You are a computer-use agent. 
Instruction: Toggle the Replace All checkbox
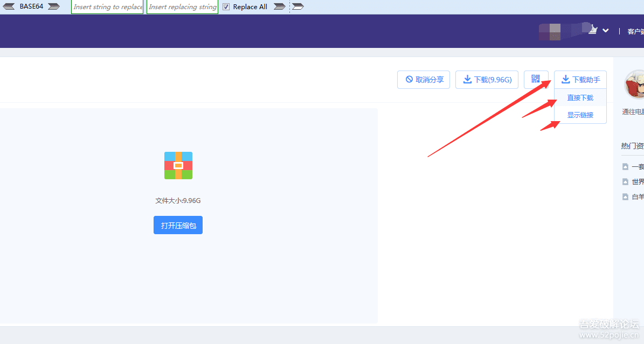click(226, 7)
